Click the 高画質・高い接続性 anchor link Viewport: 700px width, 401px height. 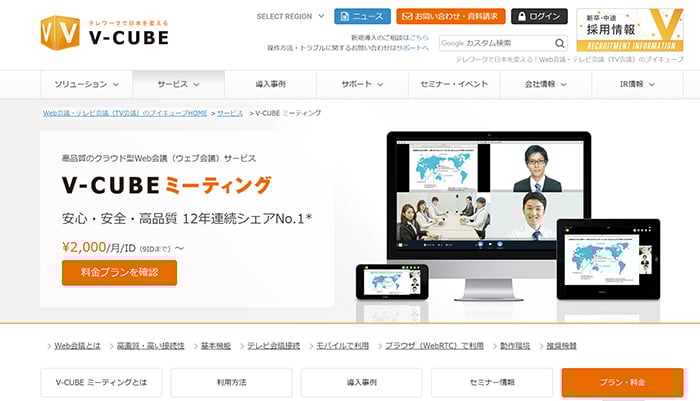(x=150, y=346)
